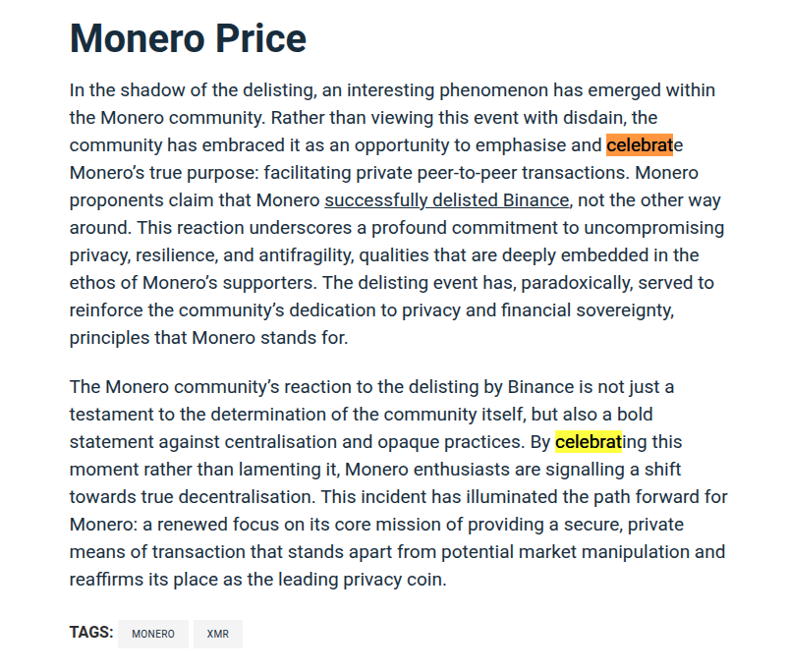This screenshot has height=672, width=789.
Task: Click the XMR tag
Action: [x=217, y=634]
